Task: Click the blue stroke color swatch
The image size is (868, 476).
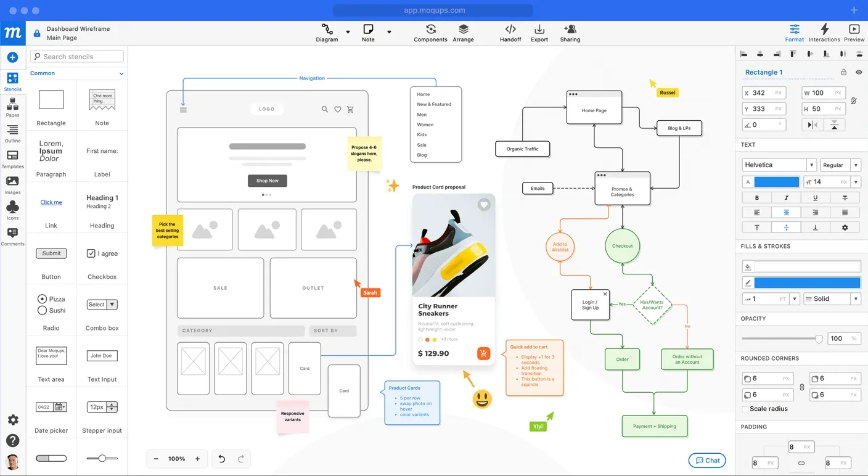Action: [807, 282]
